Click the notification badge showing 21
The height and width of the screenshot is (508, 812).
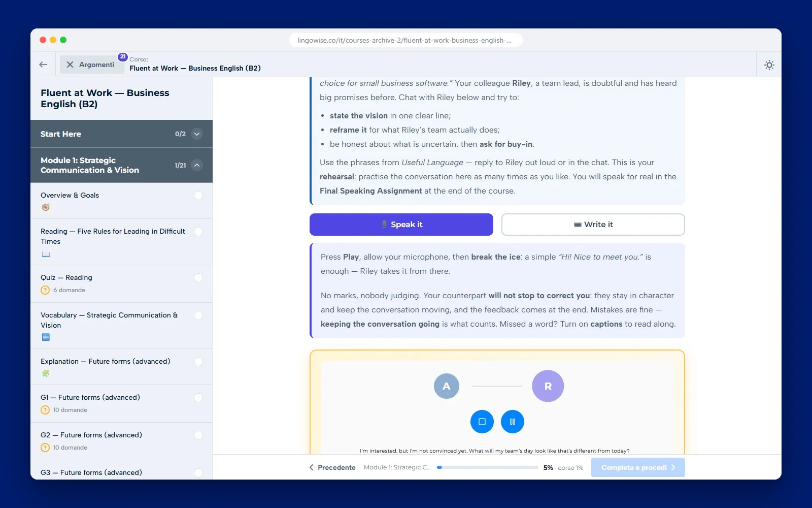click(x=123, y=57)
